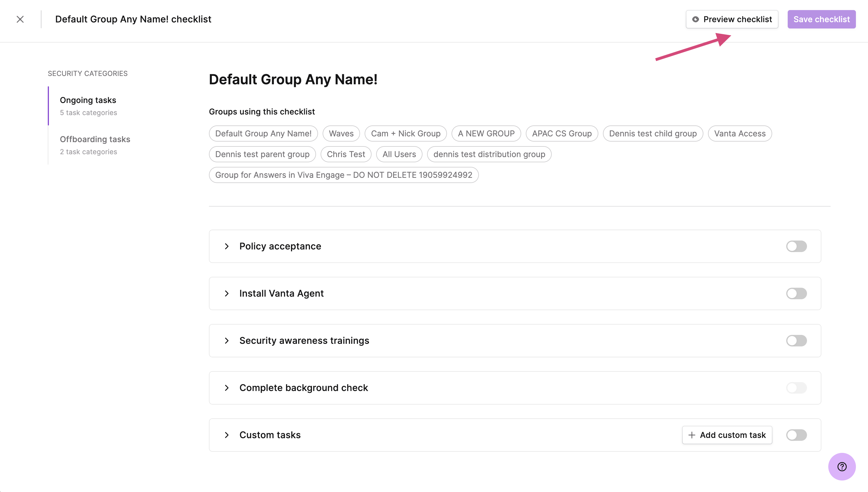The width and height of the screenshot is (868, 492).
Task: Select Dennis test child group chip
Action: (x=653, y=134)
